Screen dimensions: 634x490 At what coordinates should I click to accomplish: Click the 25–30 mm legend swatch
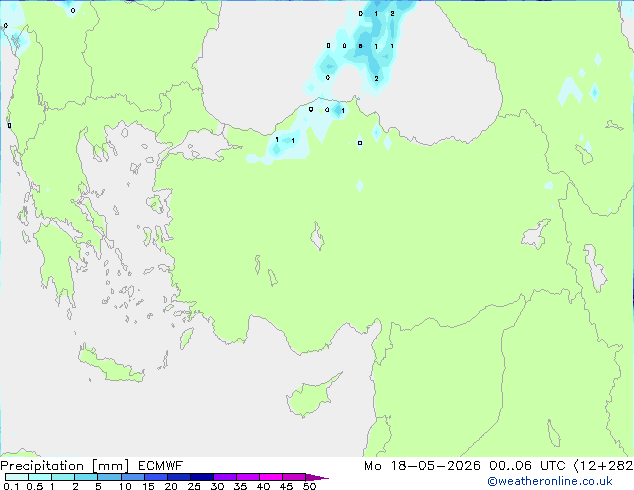[202, 477]
